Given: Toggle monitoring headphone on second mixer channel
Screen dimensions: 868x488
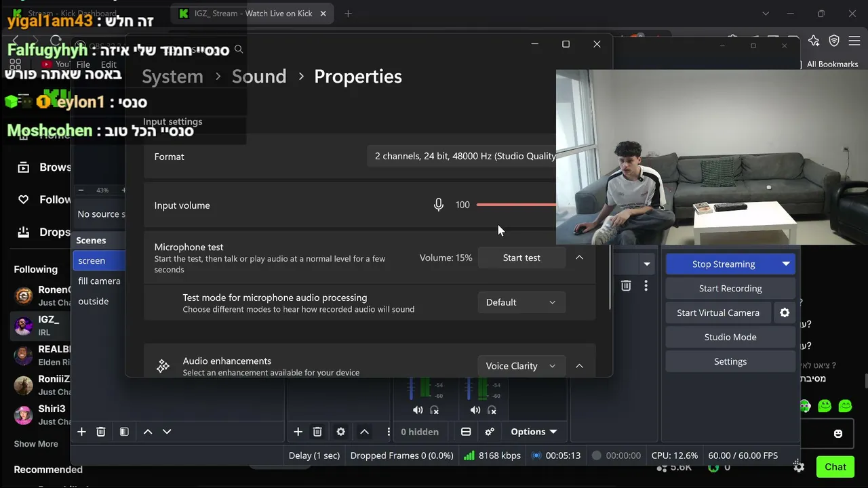Looking at the screenshot, I should click(492, 410).
